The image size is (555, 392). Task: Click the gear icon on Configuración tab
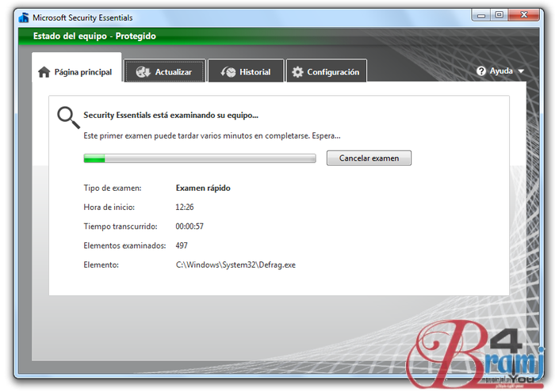pos(297,72)
